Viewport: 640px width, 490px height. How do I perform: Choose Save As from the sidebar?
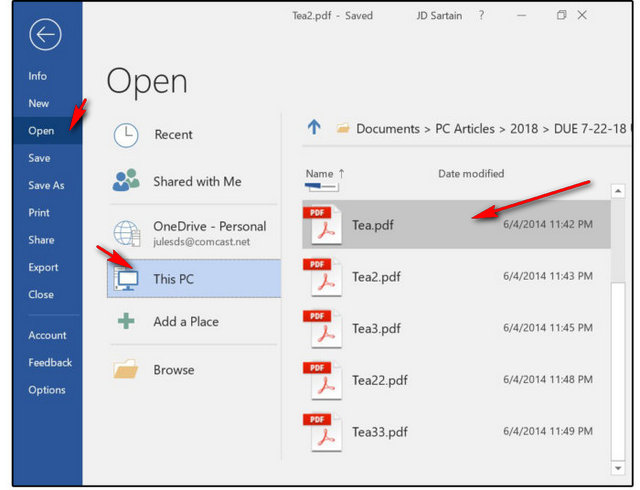46,185
